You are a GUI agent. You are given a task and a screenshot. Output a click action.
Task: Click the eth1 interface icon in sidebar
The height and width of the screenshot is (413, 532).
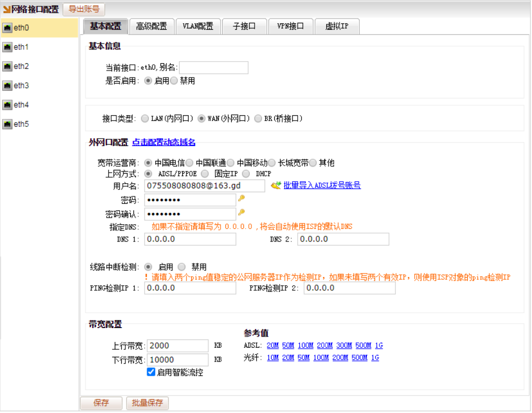[7, 47]
